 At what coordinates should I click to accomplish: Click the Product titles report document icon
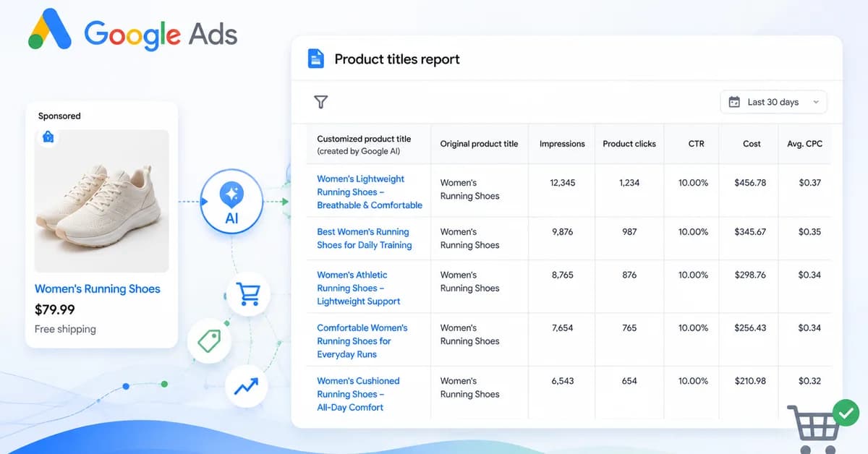(316, 59)
